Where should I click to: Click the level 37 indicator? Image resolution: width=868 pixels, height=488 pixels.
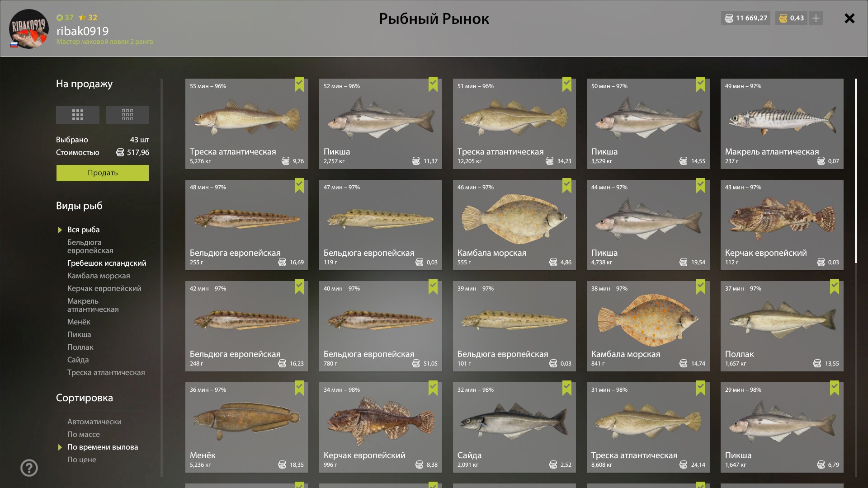[65, 18]
